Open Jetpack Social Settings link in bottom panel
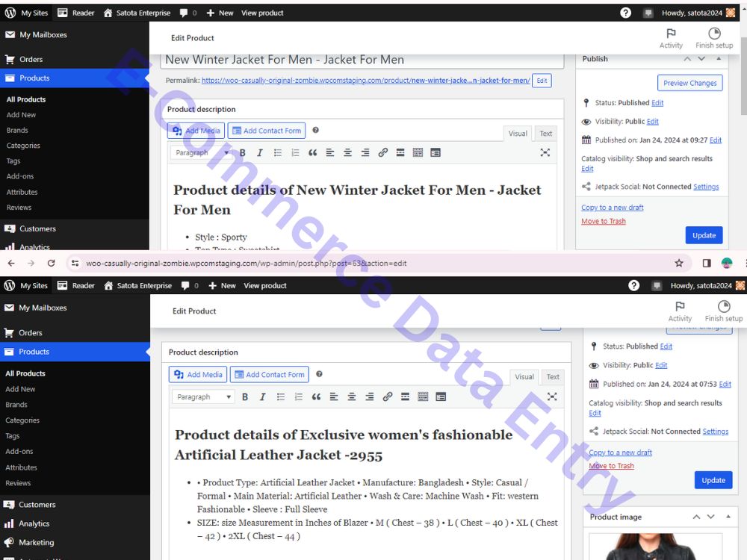 [715, 432]
